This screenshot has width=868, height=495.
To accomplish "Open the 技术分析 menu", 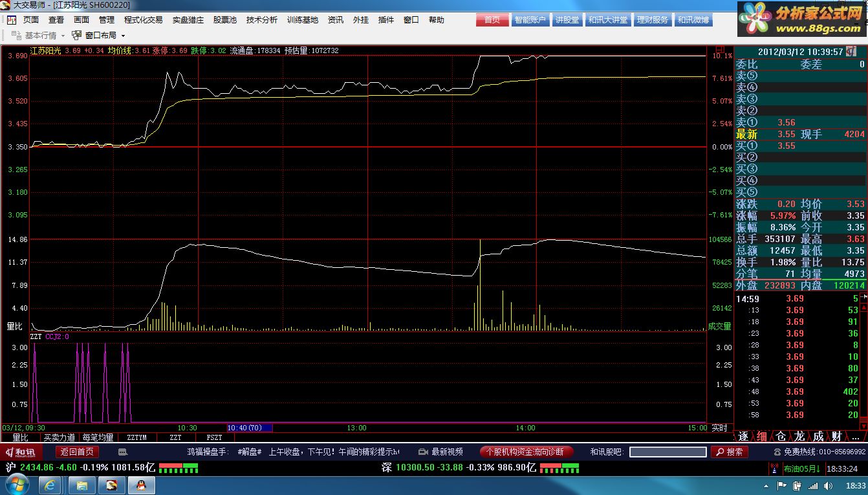I will pyautogui.click(x=262, y=20).
